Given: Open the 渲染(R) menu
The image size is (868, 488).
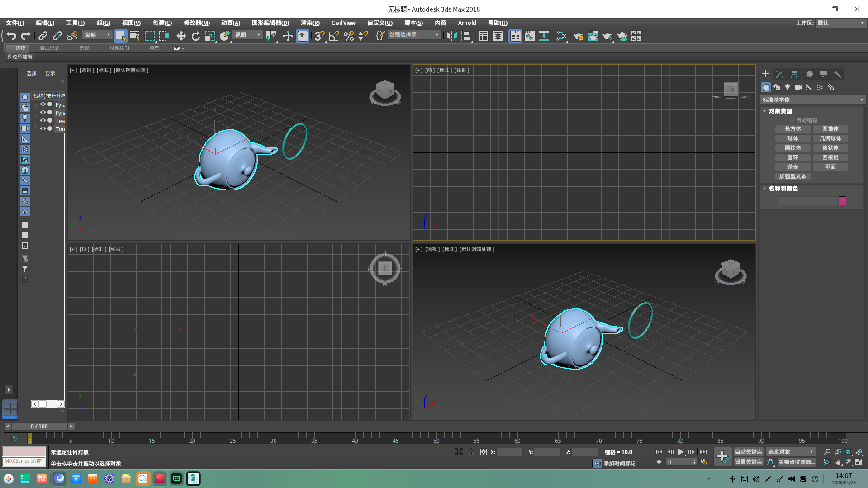Looking at the screenshot, I should [x=310, y=23].
